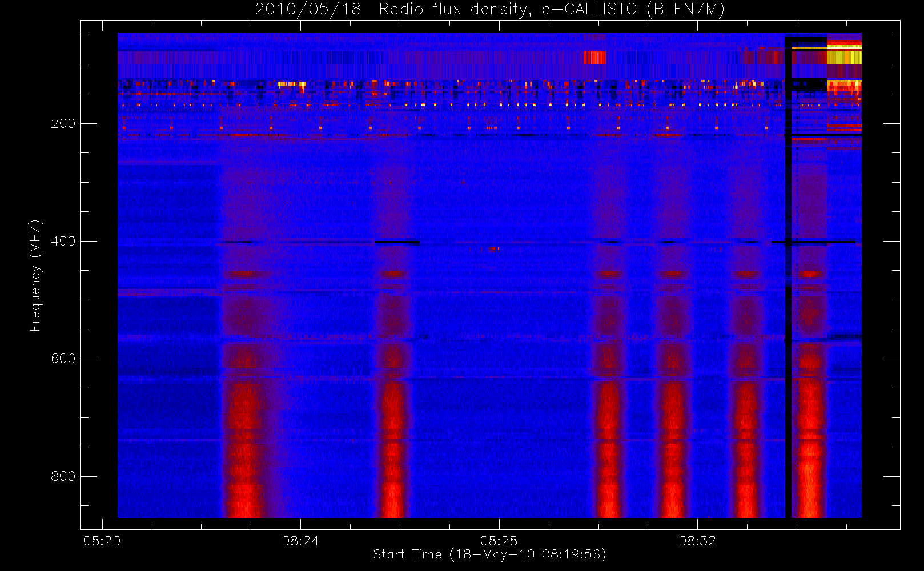Click the 08:32 time tick label

pyautogui.click(x=697, y=541)
